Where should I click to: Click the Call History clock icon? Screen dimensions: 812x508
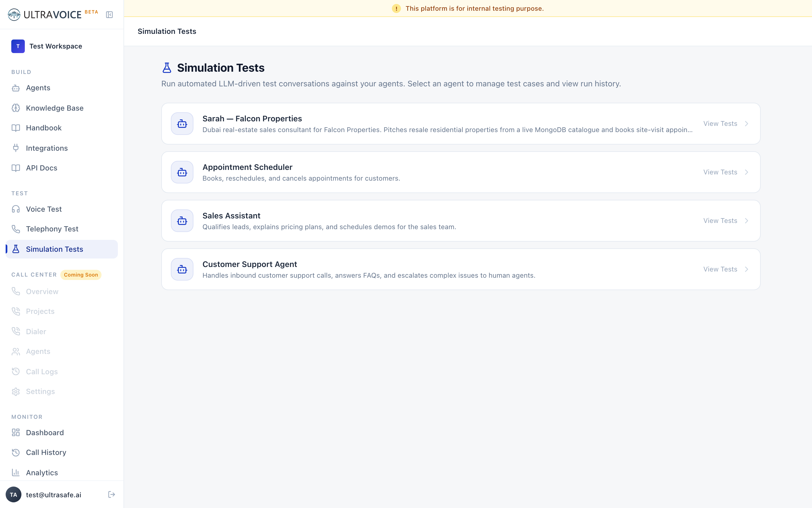tap(16, 452)
